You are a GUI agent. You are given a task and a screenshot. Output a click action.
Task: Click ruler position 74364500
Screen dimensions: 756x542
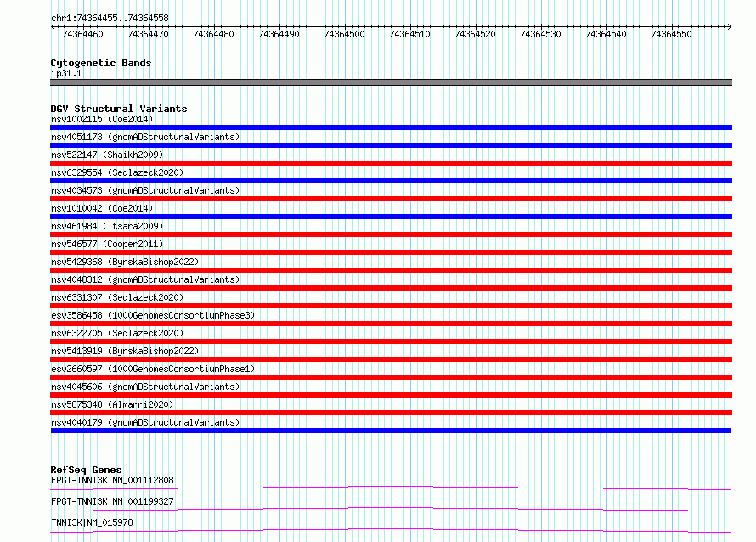coord(345,34)
